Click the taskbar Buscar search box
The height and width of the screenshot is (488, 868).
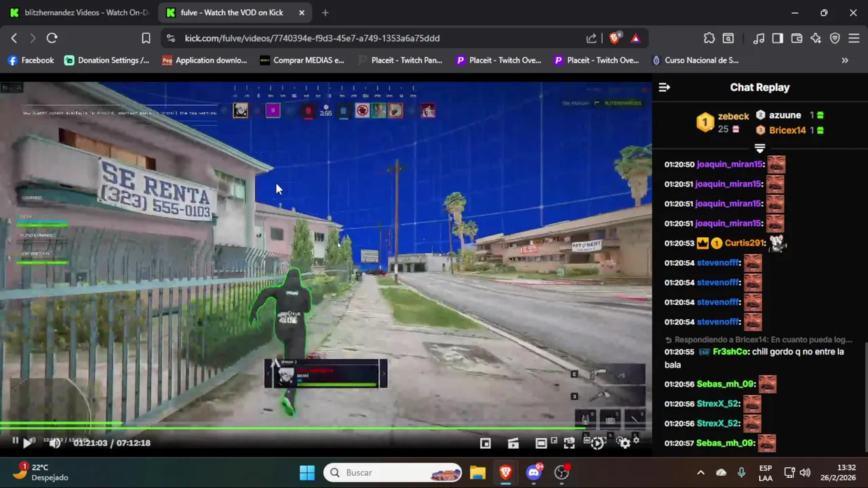(x=393, y=472)
